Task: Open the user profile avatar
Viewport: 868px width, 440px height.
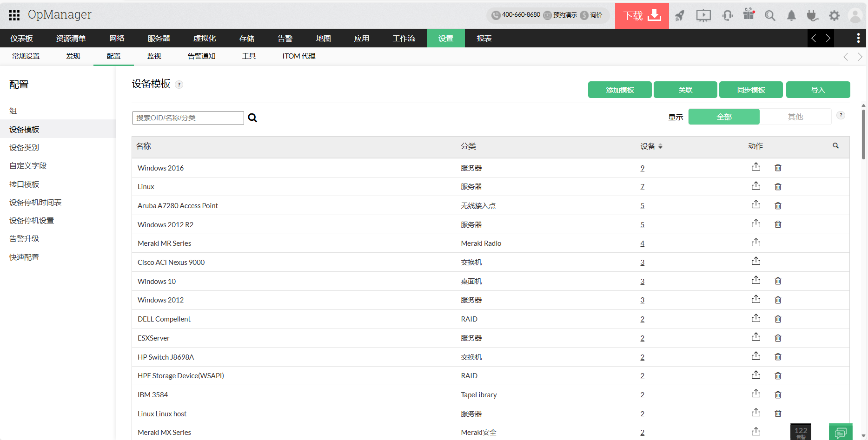Action: click(x=855, y=16)
